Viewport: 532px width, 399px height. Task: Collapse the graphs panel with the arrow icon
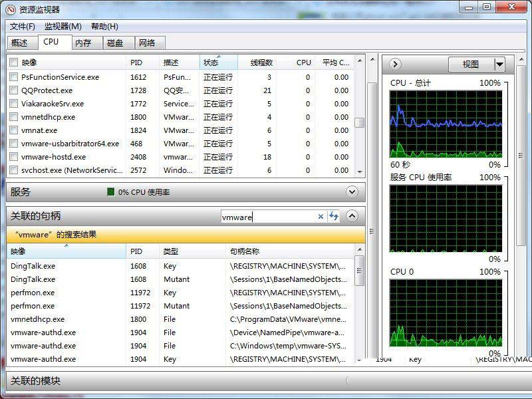point(394,64)
